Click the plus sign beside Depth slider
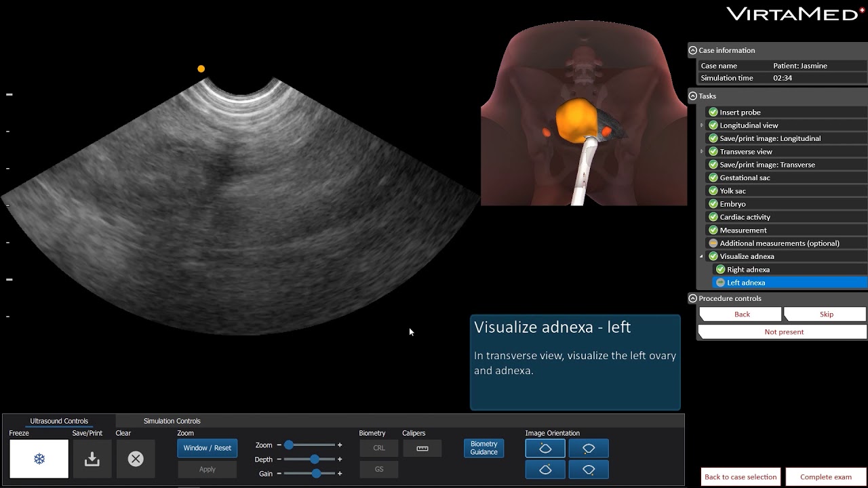868x488 pixels. [x=340, y=460]
